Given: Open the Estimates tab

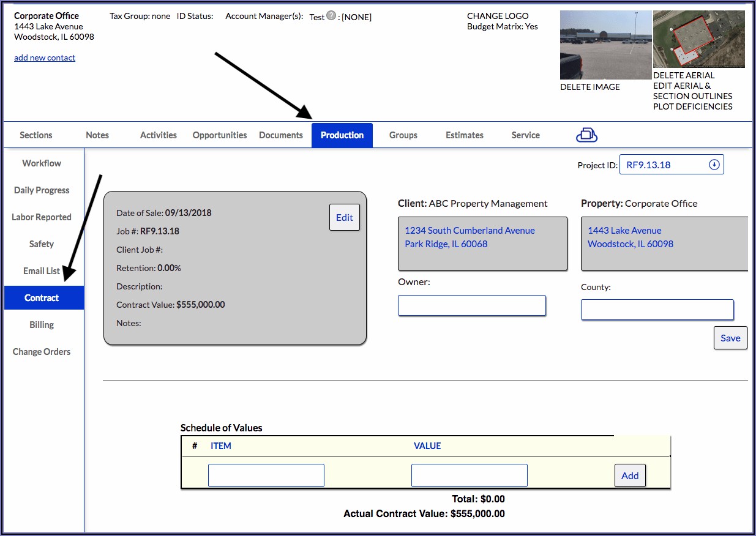Looking at the screenshot, I should 464,135.
